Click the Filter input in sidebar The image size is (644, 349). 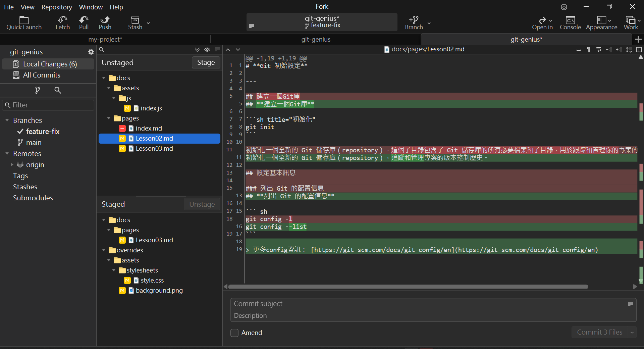(x=48, y=105)
